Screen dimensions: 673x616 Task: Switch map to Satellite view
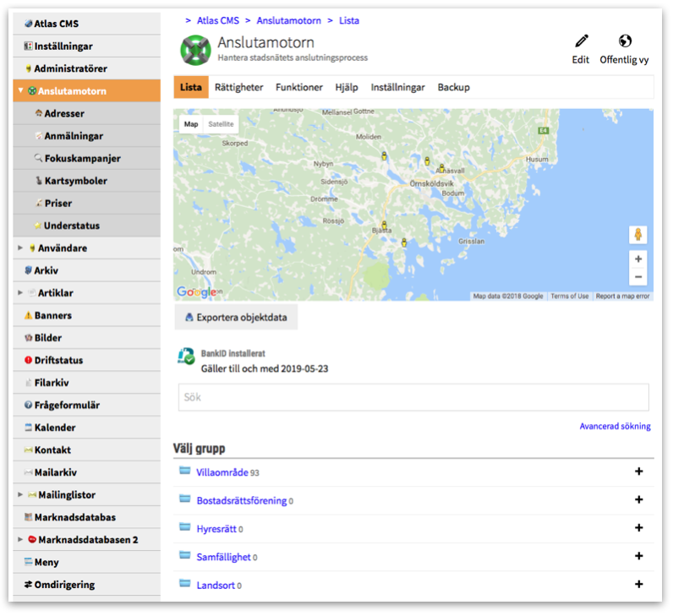(222, 124)
